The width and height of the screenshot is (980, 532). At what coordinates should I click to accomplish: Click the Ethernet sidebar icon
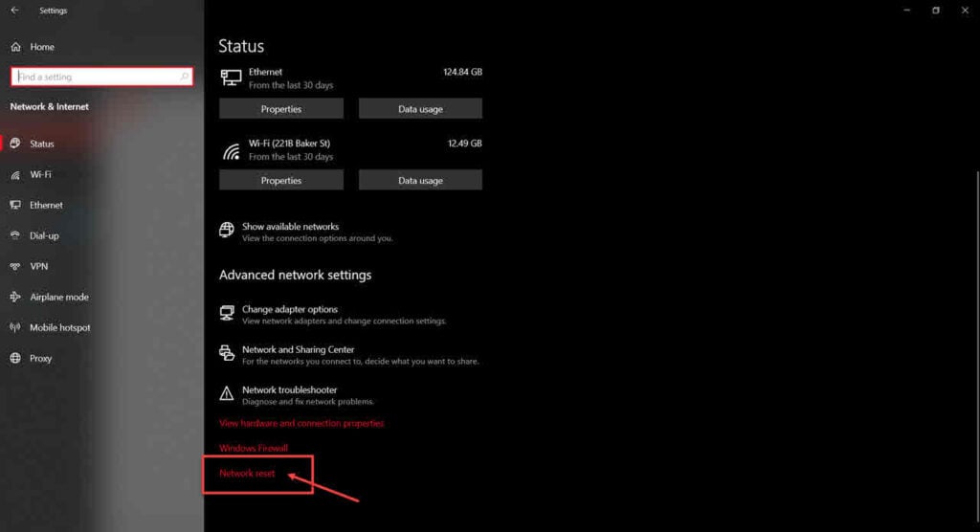point(15,205)
